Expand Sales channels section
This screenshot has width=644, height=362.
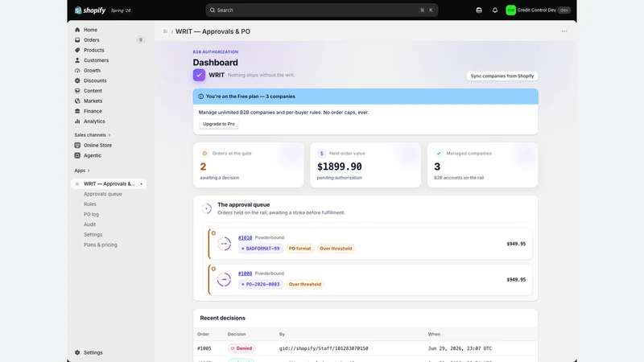[92, 135]
